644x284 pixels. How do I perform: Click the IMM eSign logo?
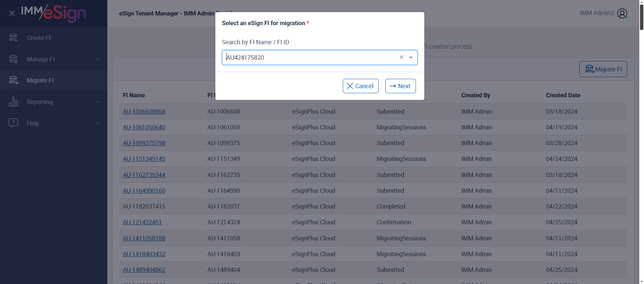[54, 13]
